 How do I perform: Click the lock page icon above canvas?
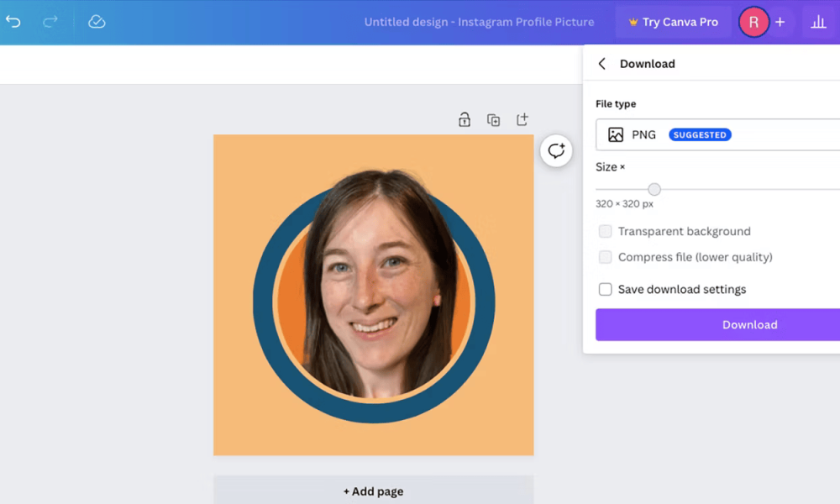tap(465, 119)
